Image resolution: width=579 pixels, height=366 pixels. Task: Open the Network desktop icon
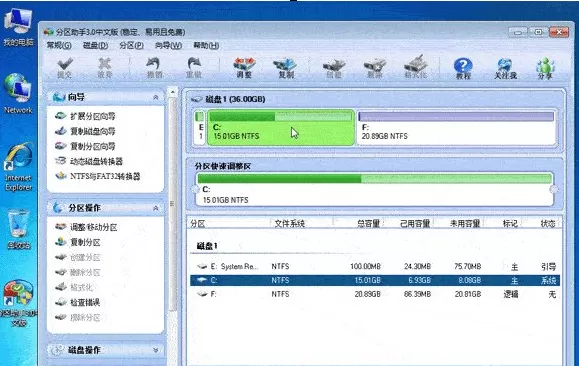18,93
